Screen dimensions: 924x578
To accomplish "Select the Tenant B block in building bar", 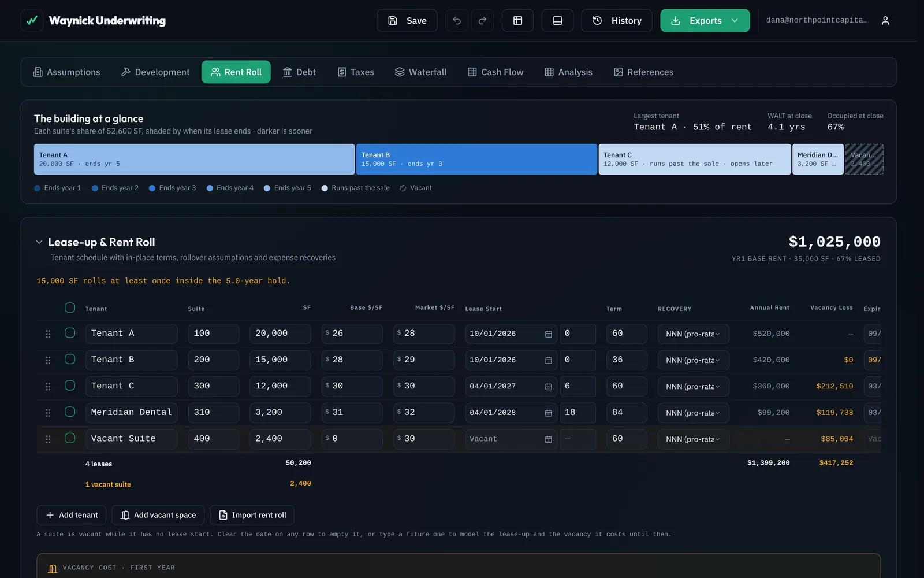I will click(476, 160).
